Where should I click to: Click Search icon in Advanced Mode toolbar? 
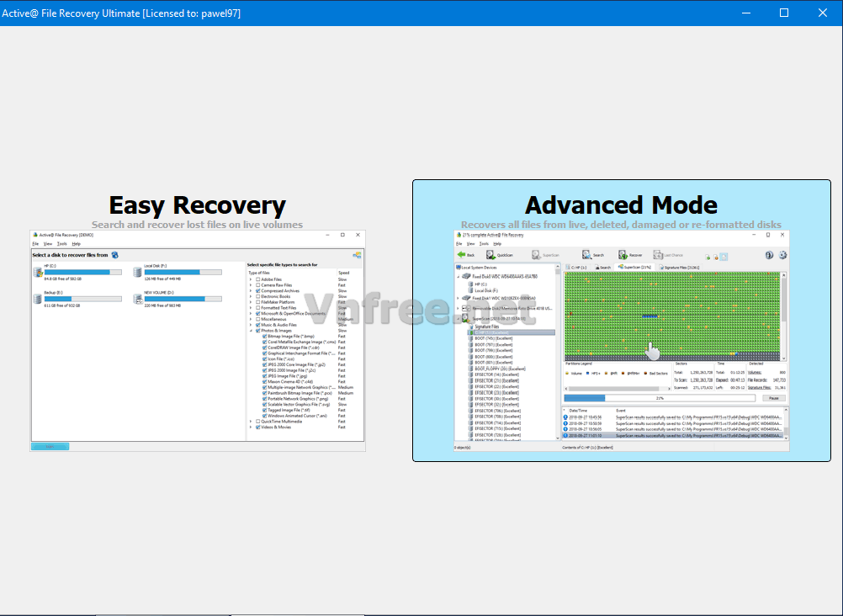coord(587,254)
